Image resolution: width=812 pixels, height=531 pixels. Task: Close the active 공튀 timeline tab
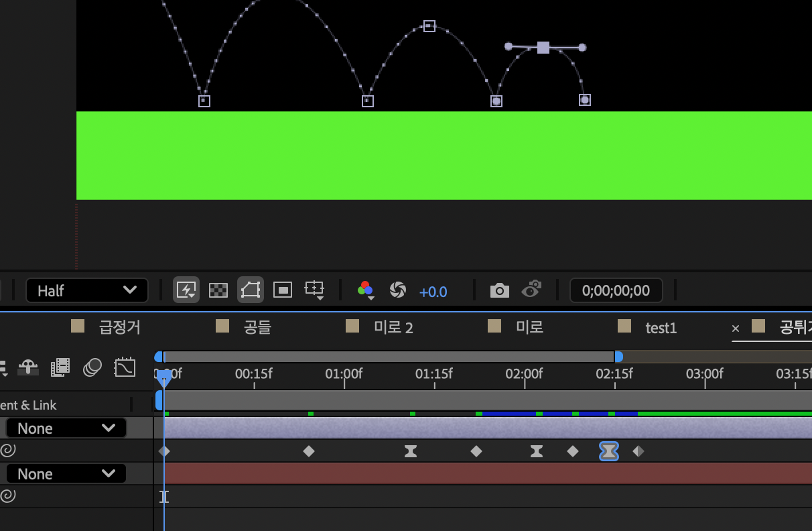[x=736, y=329]
